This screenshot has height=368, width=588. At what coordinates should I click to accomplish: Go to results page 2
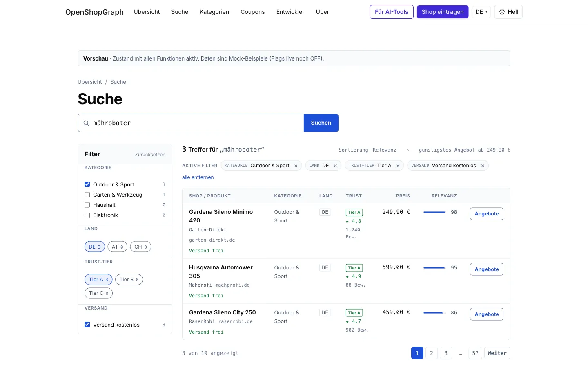(x=432, y=353)
